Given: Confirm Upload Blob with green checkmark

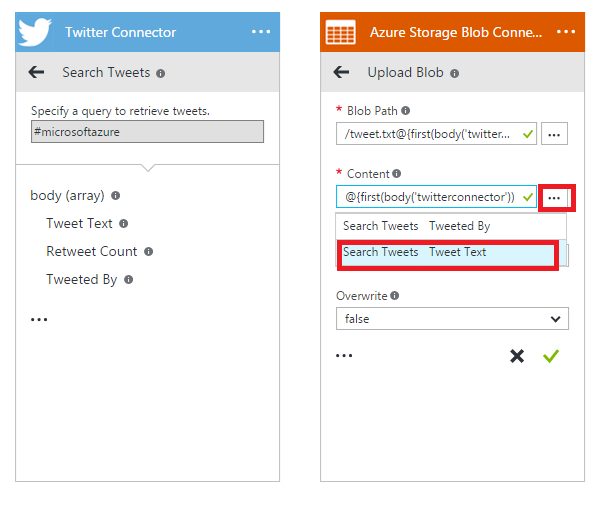Looking at the screenshot, I should (550, 356).
